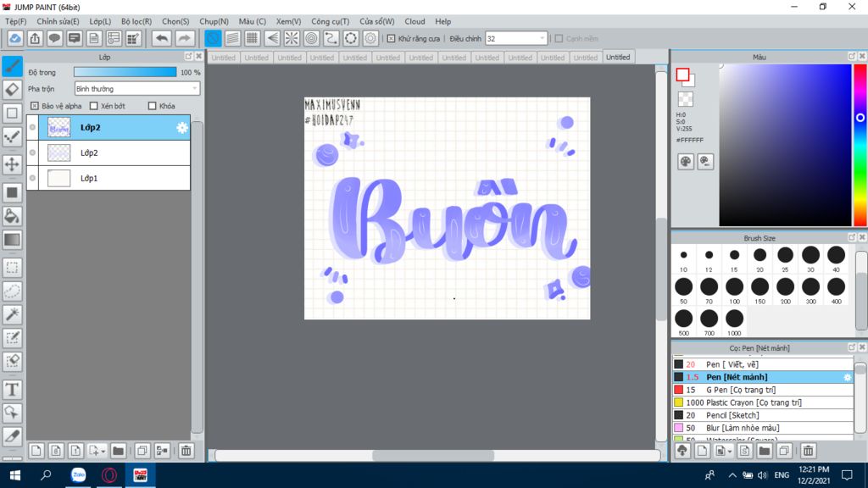Screen dimensions: 868x488
Task: Select the Pen [ Viết, vẽ] brush
Action: pyautogui.click(x=763, y=364)
